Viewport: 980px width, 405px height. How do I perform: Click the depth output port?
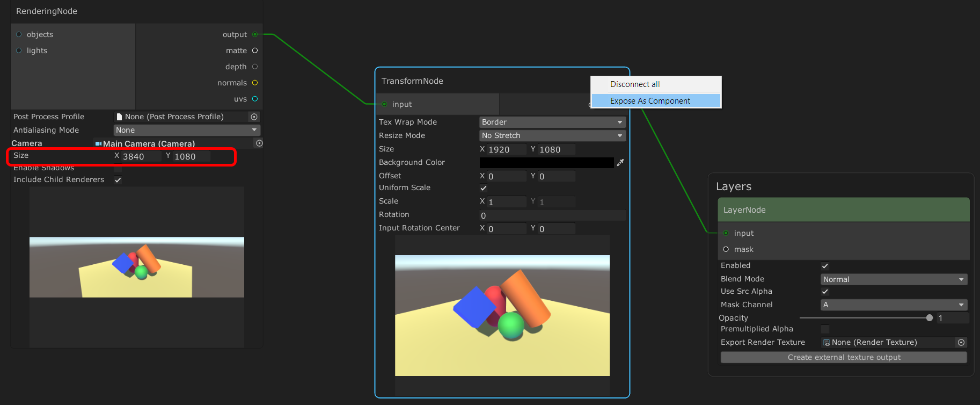click(255, 67)
